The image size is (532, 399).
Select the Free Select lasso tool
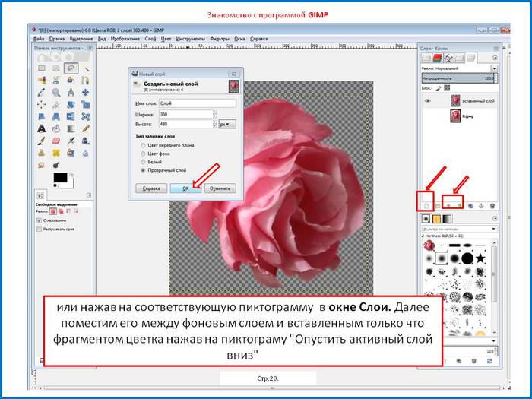71,68
